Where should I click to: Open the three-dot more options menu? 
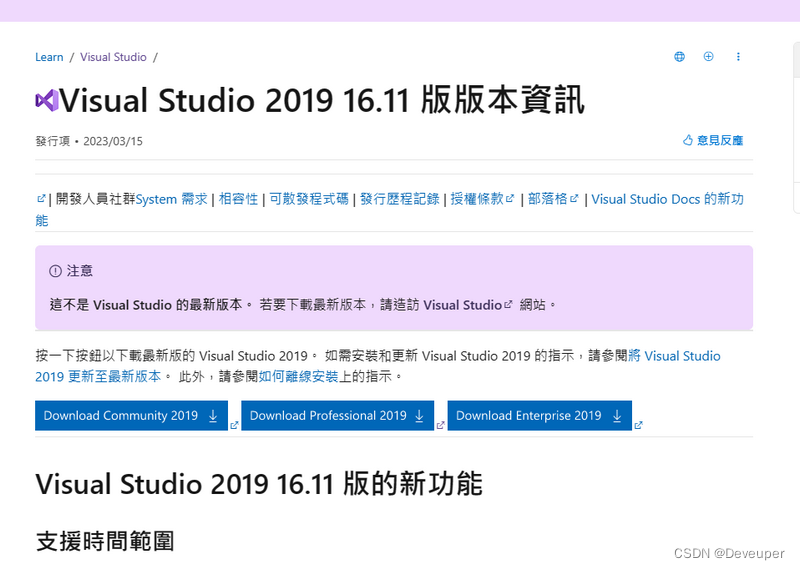738,57
